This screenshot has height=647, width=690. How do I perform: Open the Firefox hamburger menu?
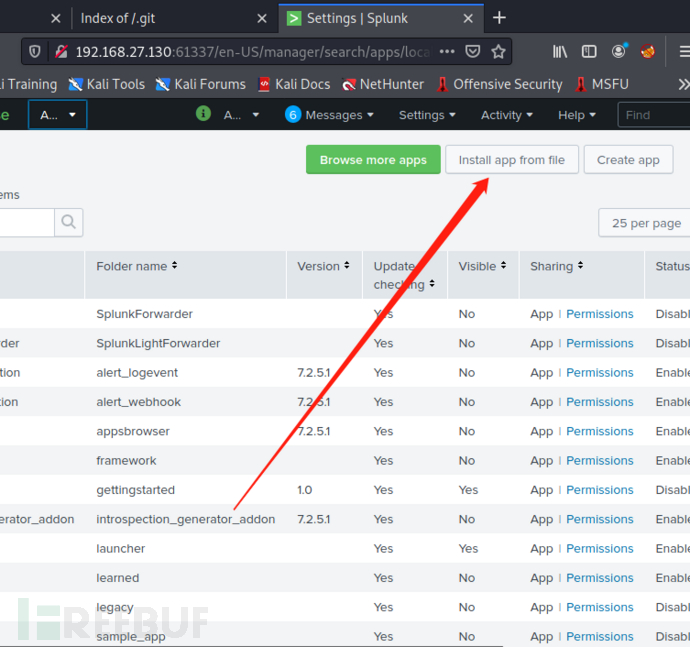pos(684,52)
